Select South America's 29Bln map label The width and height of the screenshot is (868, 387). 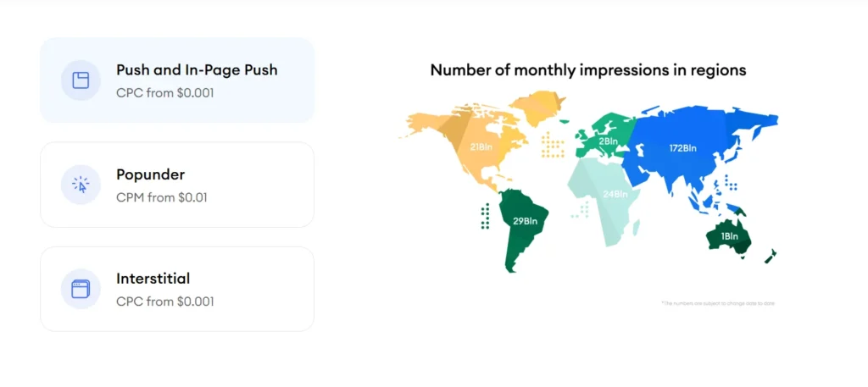[524, 221]
